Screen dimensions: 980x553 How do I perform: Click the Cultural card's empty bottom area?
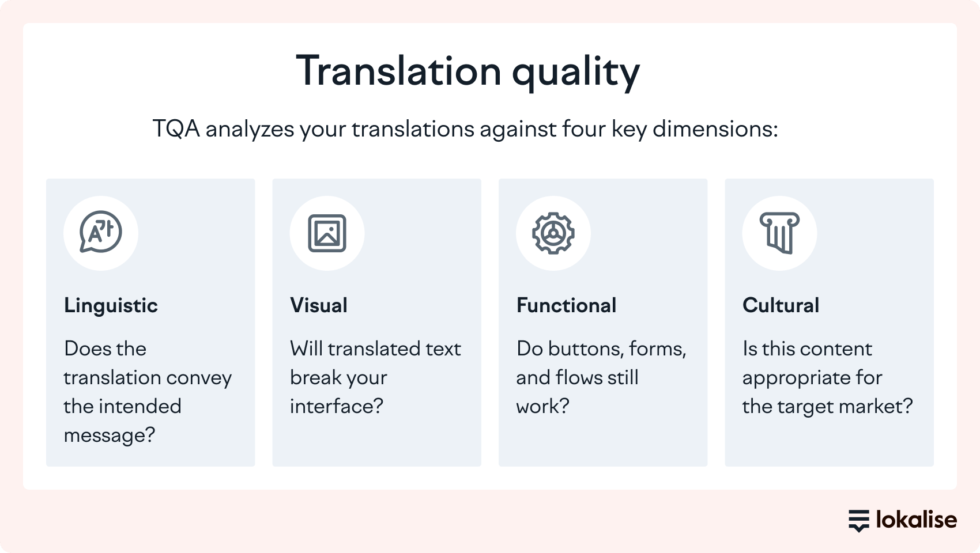click(829, 444)
